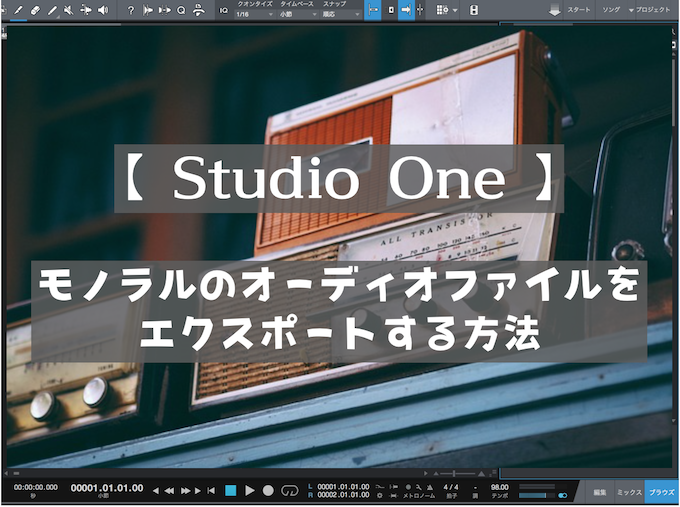Toggle the blue autoscroll arrow button
This screenshot has width=680, height=507.
[x=406, y=10]
